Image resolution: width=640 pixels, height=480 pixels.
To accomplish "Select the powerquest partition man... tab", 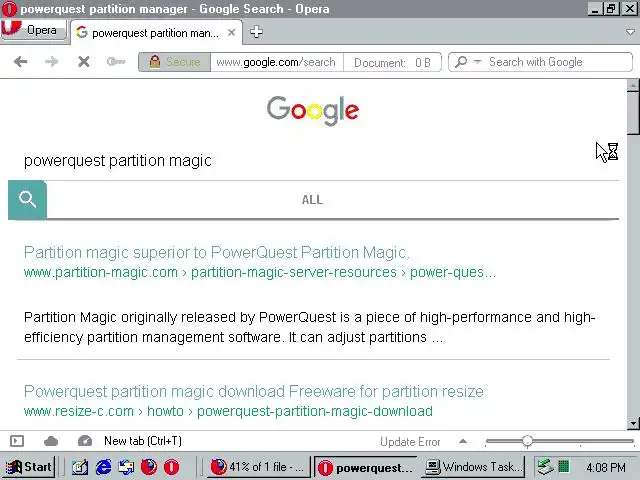I will coord(156,33).
